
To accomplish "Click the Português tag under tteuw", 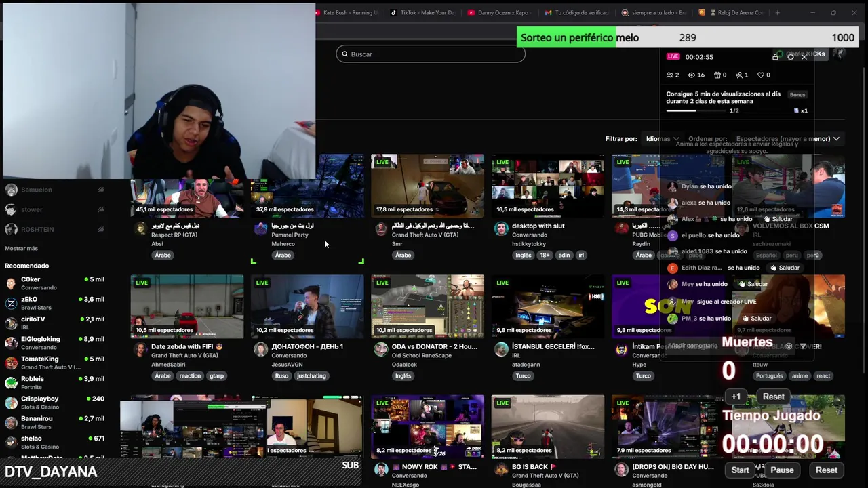I will pos(769,375).
